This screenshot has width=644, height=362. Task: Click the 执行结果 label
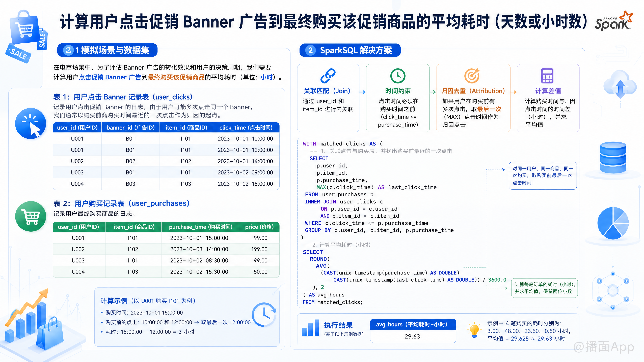[x=338, y=325]
